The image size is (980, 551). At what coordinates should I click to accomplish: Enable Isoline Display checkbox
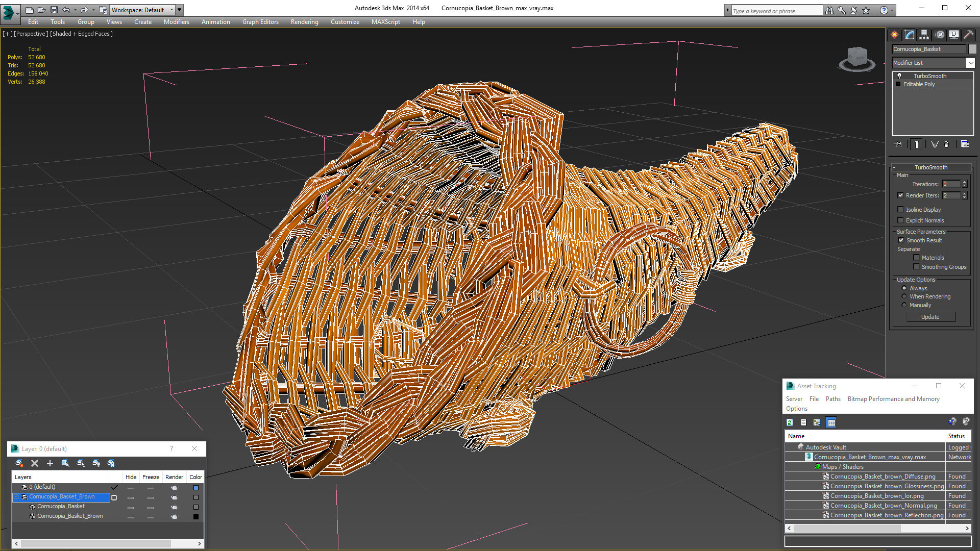[901, 210]
